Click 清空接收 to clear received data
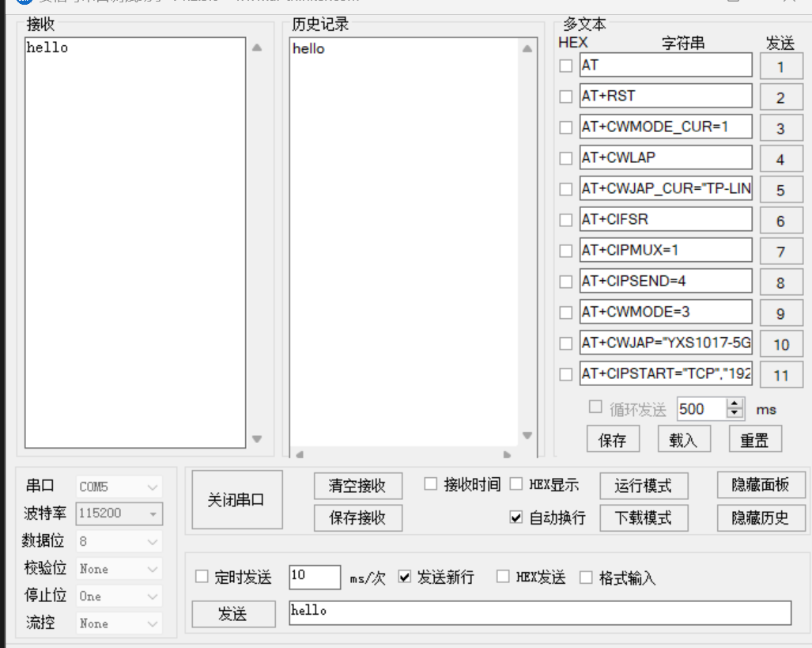 [x=358, y=486]
